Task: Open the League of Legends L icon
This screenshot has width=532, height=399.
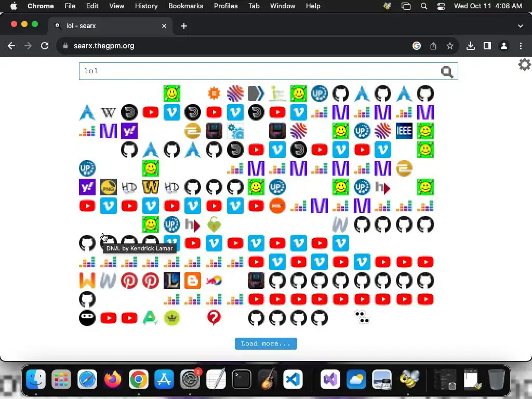Action: pyautogui.click(x=171, y=281)
